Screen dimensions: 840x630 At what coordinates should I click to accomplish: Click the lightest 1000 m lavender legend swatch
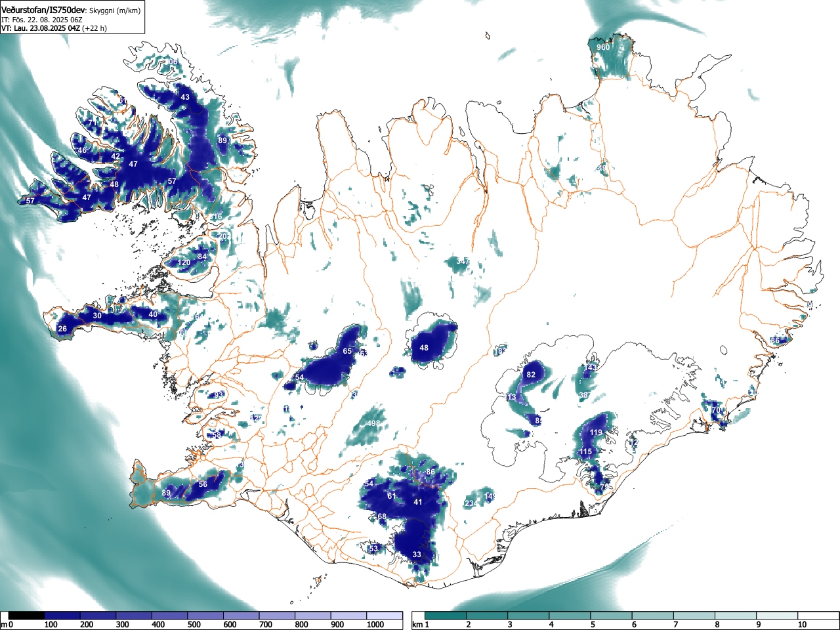click(x=385, y=616)
